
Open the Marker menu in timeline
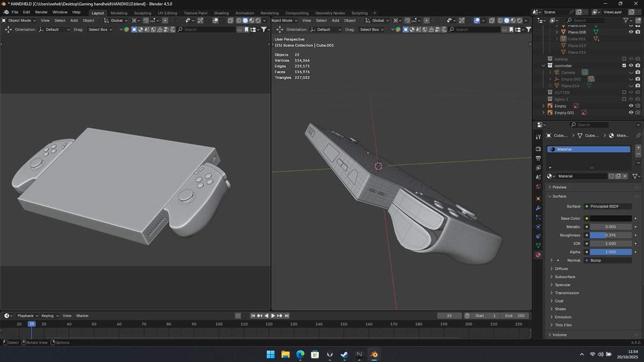pos(82,316)
